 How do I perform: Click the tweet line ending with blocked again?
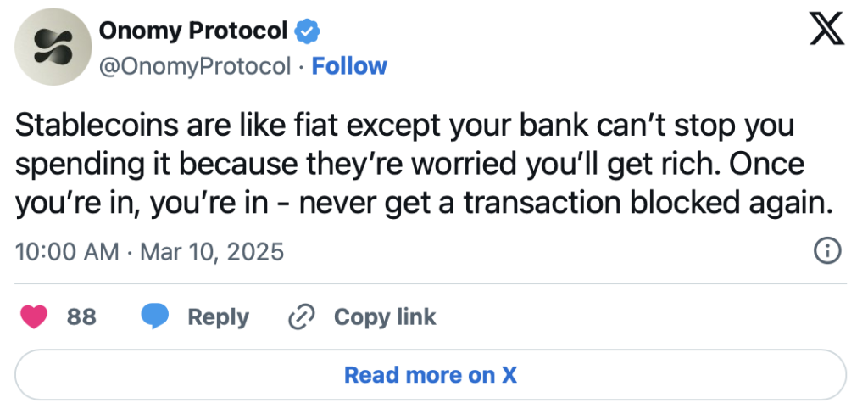420,200
